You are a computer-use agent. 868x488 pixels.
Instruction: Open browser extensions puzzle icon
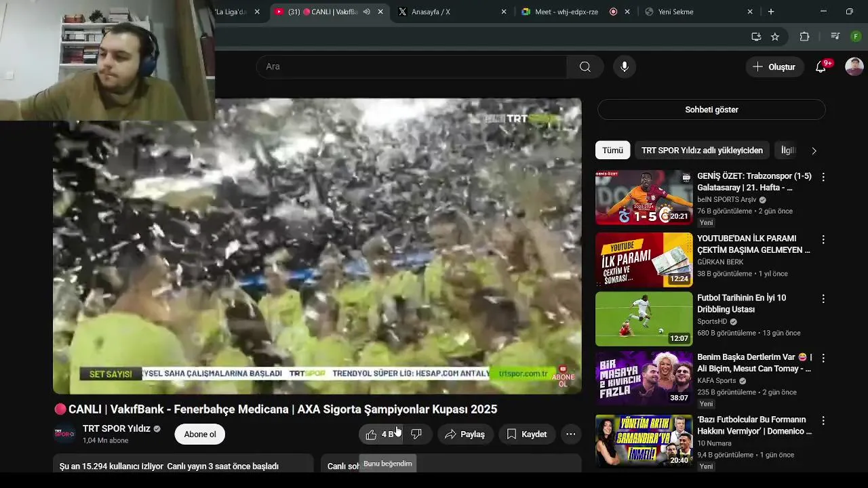(805, 37)
